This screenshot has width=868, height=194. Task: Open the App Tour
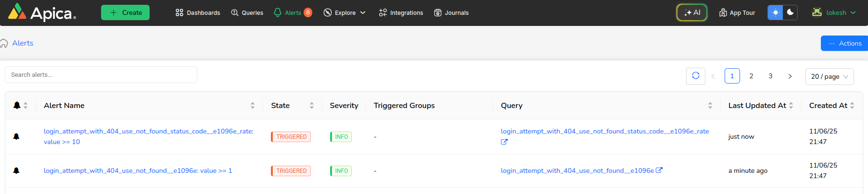737,13
